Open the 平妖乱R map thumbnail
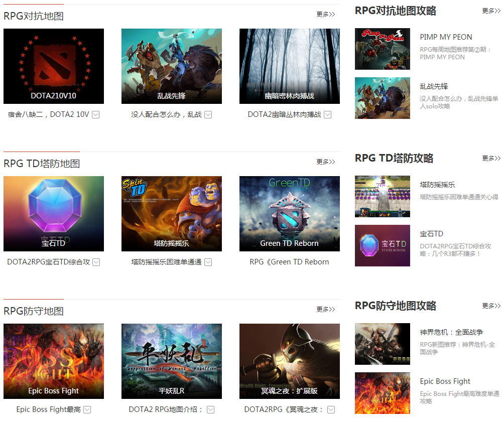Screen dimensions: 504x426 [172, 361]
